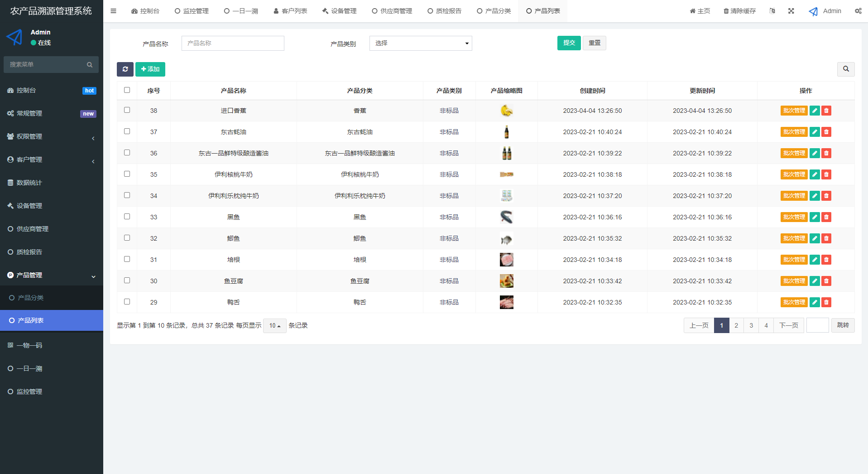Image resolution: width=868 pixels, height=474 pixels.
Task: Go to page 3 of product list
Action: (751, 325)
